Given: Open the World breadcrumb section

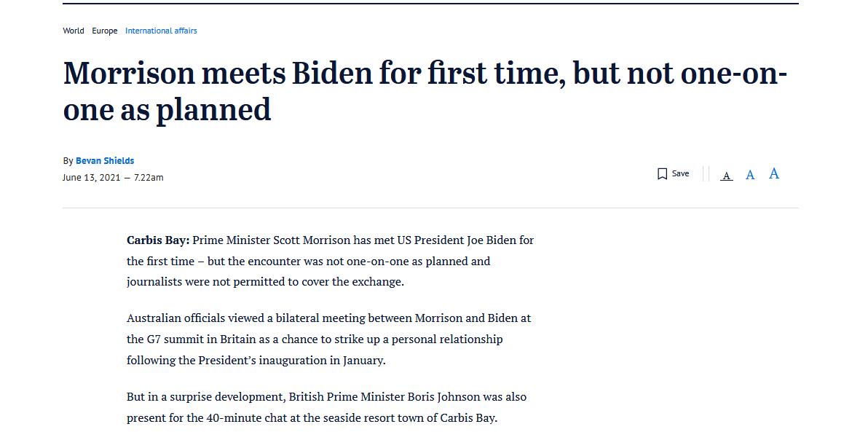Looking at the screenshot, I should [x=73, y=31].
